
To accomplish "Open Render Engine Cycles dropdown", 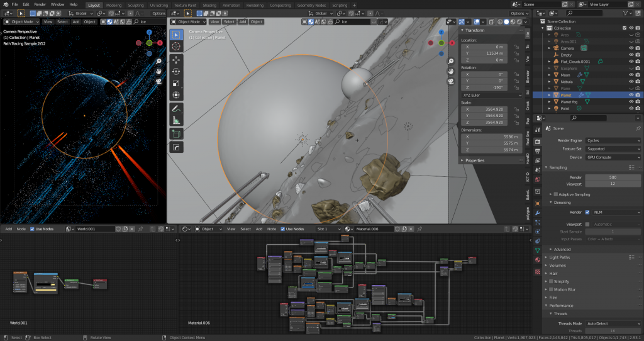I will (x=613, y=140).
